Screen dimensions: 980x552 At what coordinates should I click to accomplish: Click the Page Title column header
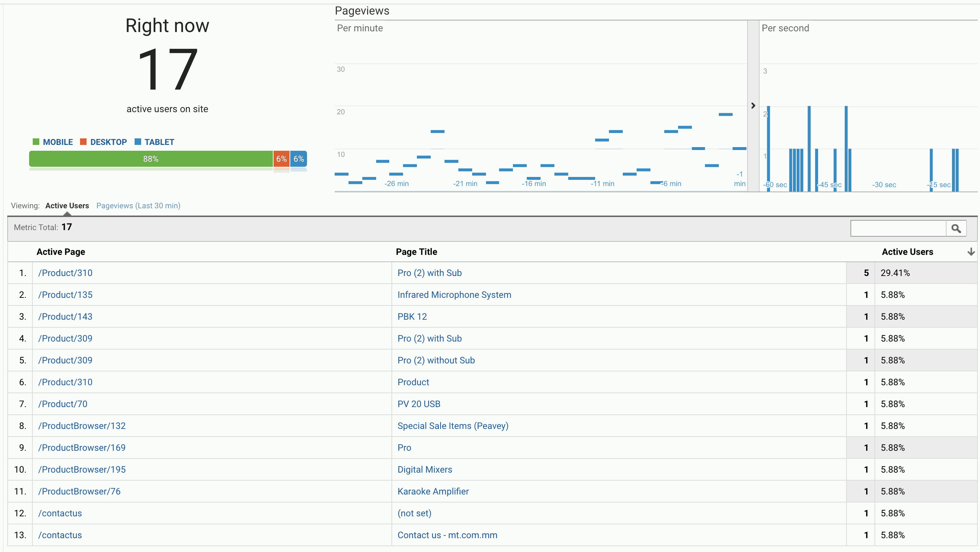pos(417,252)
